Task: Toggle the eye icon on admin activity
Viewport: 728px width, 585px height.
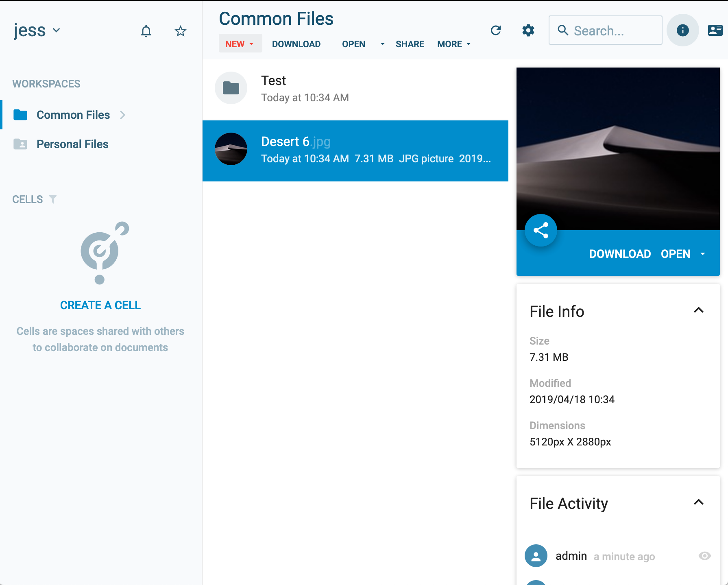Action: tap(704, 556)
